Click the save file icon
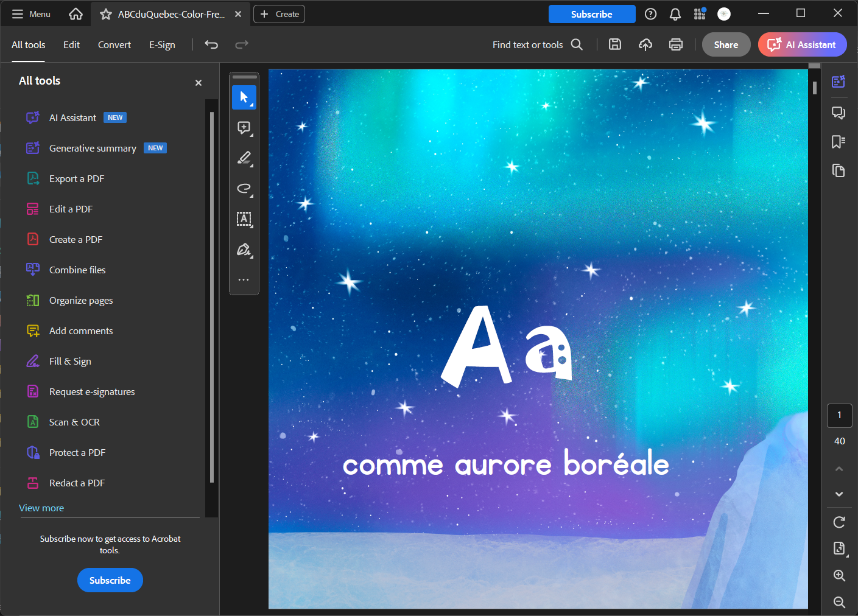858x616 pixels. pos(615,44)
